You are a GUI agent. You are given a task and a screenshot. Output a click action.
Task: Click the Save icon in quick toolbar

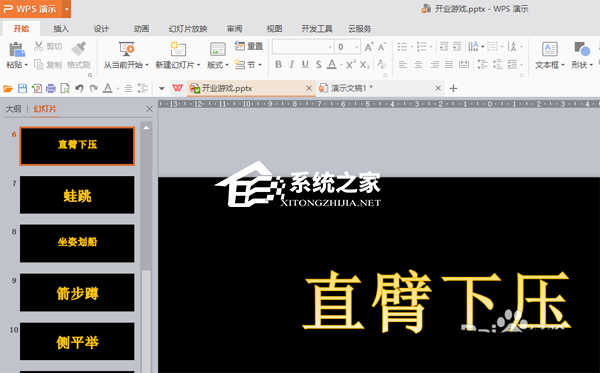click(x=22, y=89)
